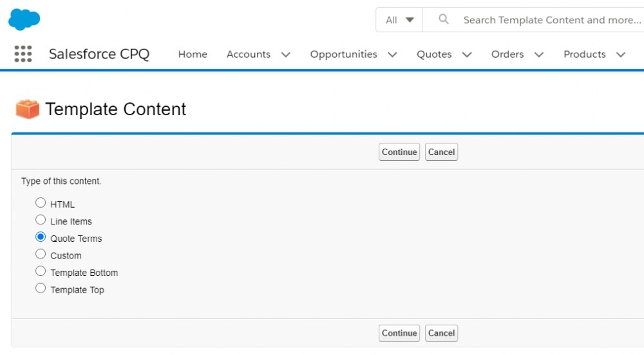Open the App Launcher grid icon
This screenshot has height=355, width=644.
tap(23, 54)
